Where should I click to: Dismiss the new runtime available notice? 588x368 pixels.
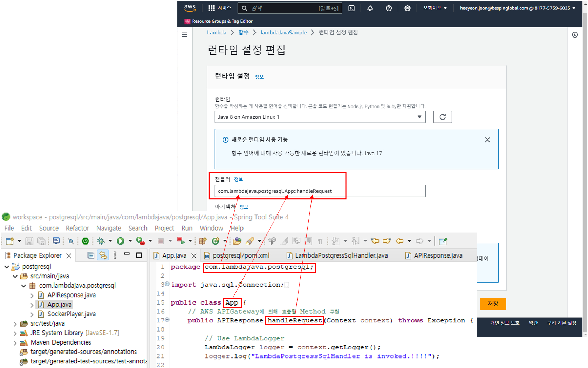[487, 140]
